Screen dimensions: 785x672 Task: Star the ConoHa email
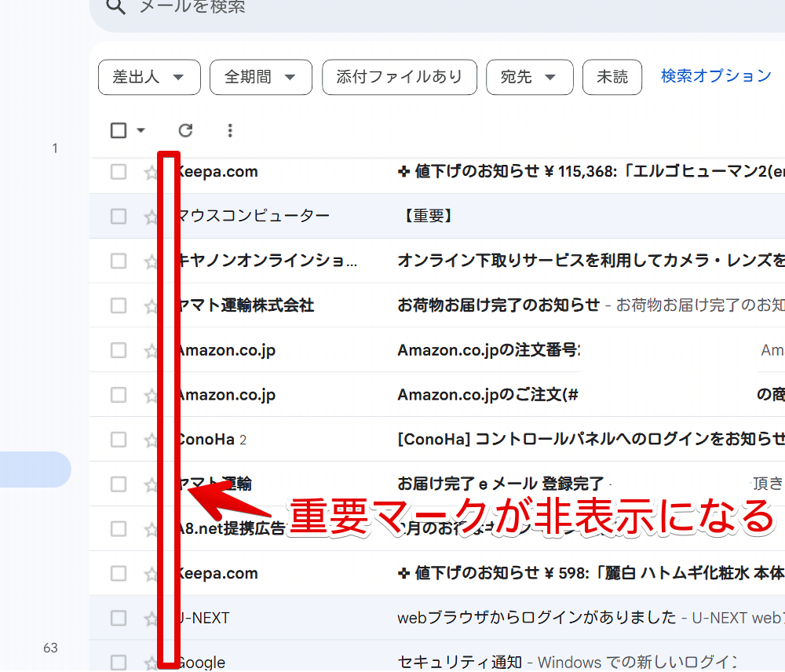click(151, 440)
